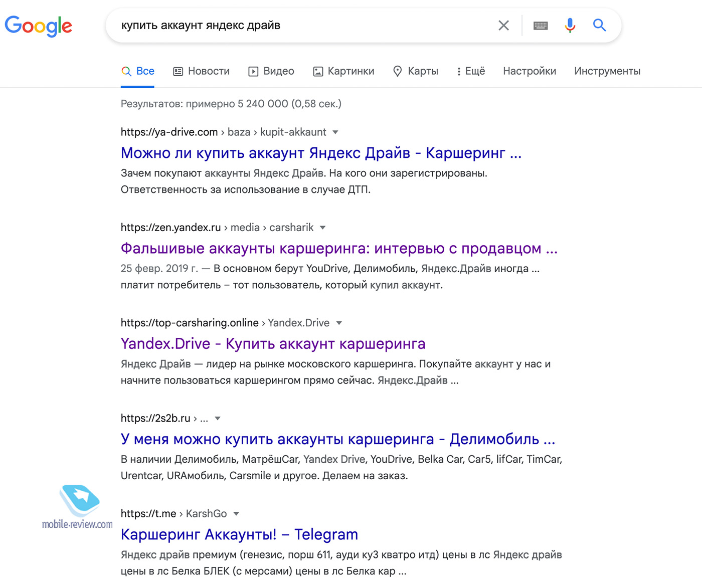Click the Инструменты tools button
The height and width of the screenshot is (588, 702).
[x=607, y=71]
